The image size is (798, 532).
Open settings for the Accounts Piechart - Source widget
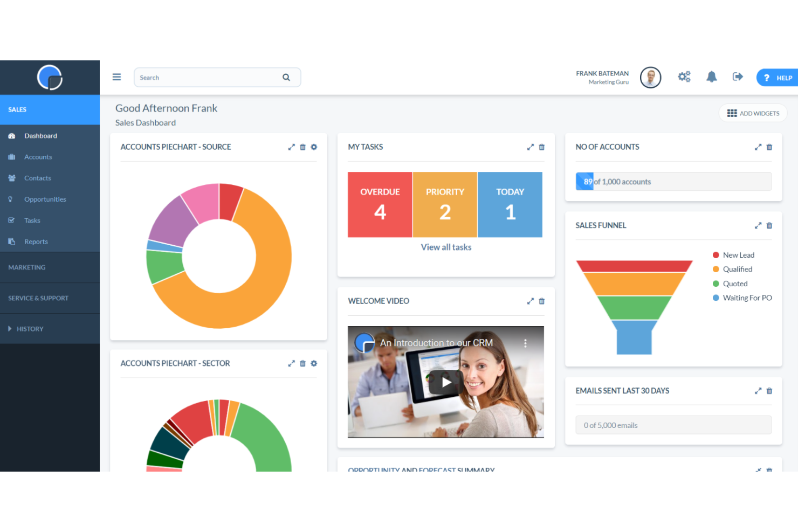[x=313, y=147]
